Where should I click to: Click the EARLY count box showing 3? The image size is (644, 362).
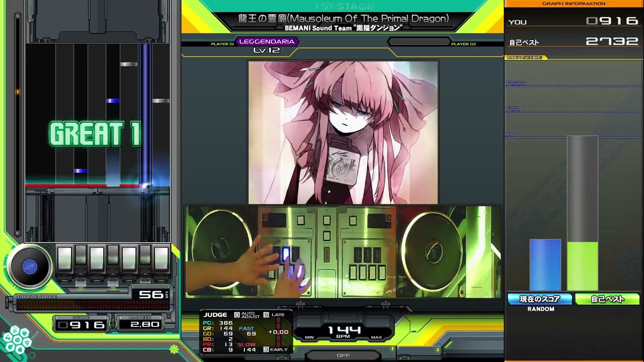click(x=266, y=349)
